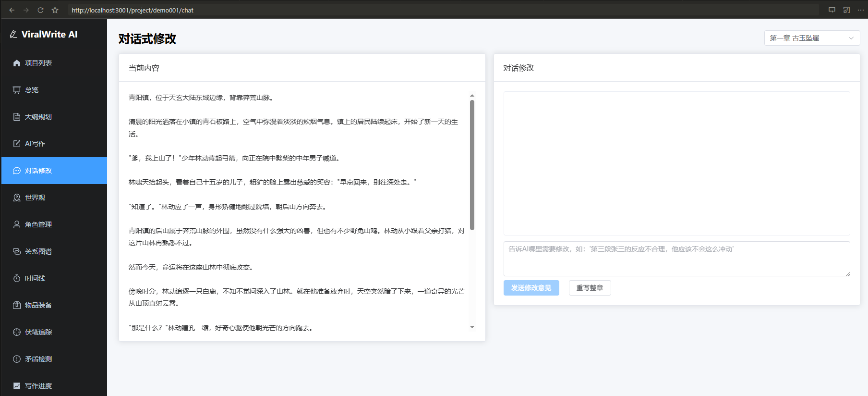868x396 pixels.
Task: Select 对话修改 menu item
Action: pyautogui.click(x=54, y=171)
